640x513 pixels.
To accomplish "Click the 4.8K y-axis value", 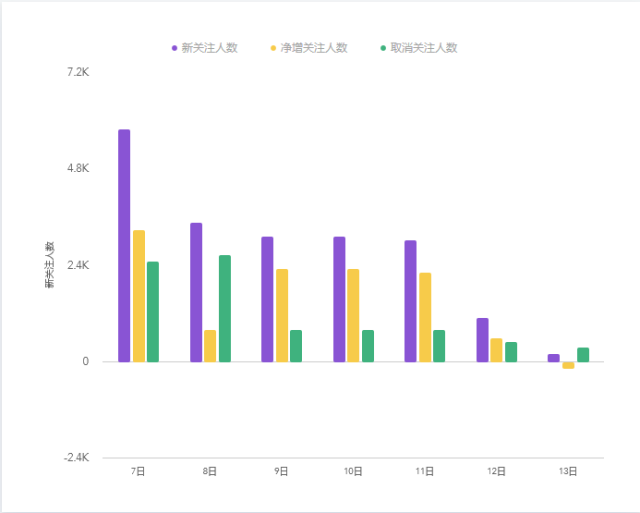I will point(78,169).
